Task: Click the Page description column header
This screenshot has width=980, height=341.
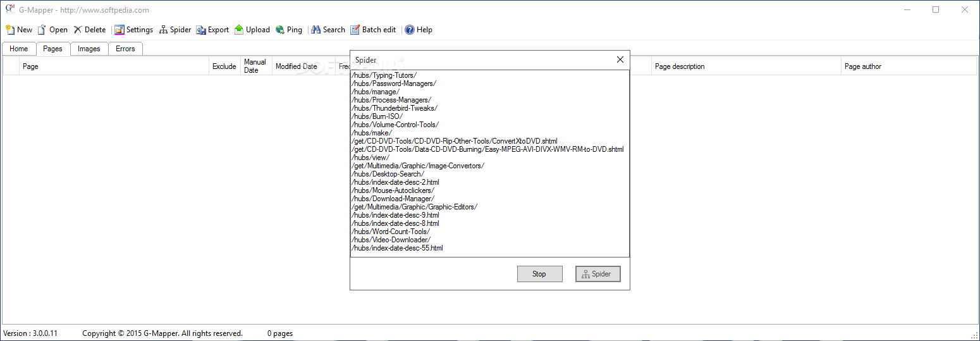Action: (x=746, y=66)
